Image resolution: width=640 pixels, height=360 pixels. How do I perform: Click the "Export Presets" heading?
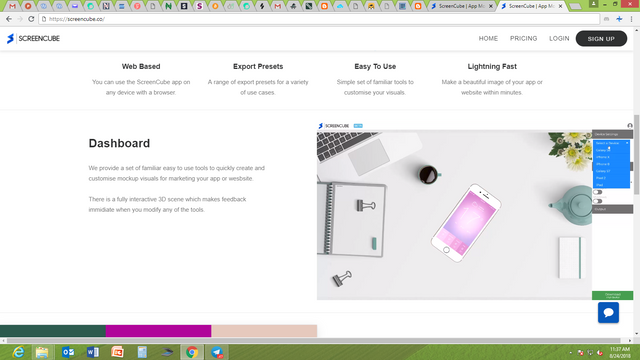click(258, 67)
